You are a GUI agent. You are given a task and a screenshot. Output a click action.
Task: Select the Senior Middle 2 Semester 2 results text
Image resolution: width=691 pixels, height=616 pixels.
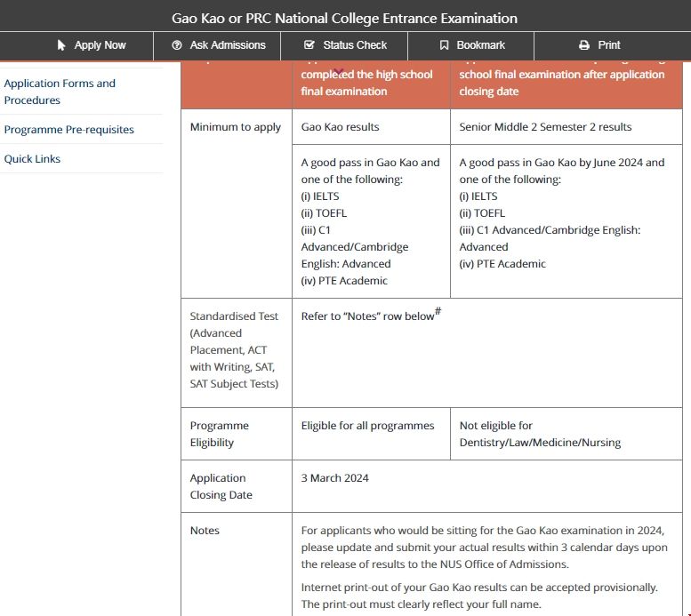click(545, 127)
